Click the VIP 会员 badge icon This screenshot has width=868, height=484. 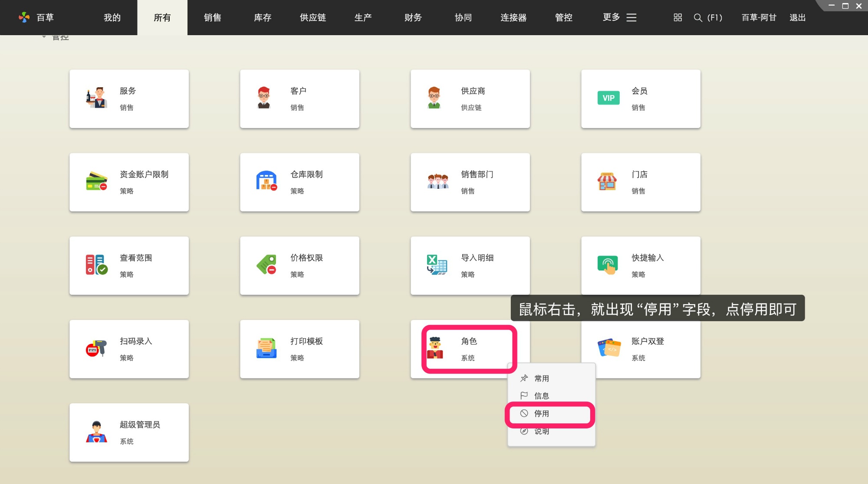pos(608,98)
